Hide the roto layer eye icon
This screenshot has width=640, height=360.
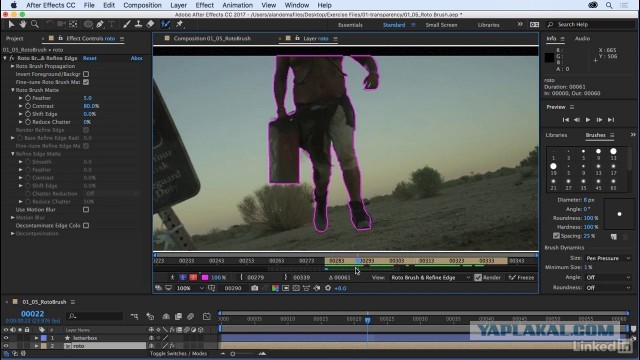[x=6, y=346]
